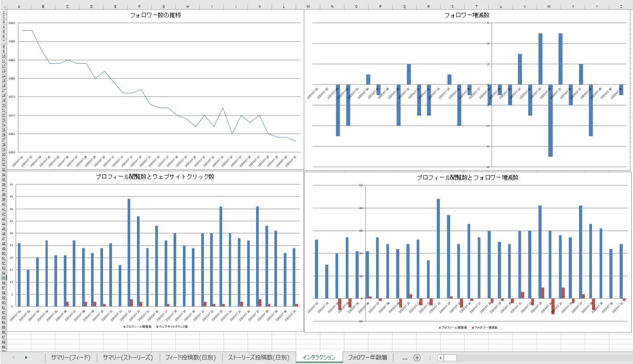
Task: Select row header 55
Action: (x=4, y=277)
